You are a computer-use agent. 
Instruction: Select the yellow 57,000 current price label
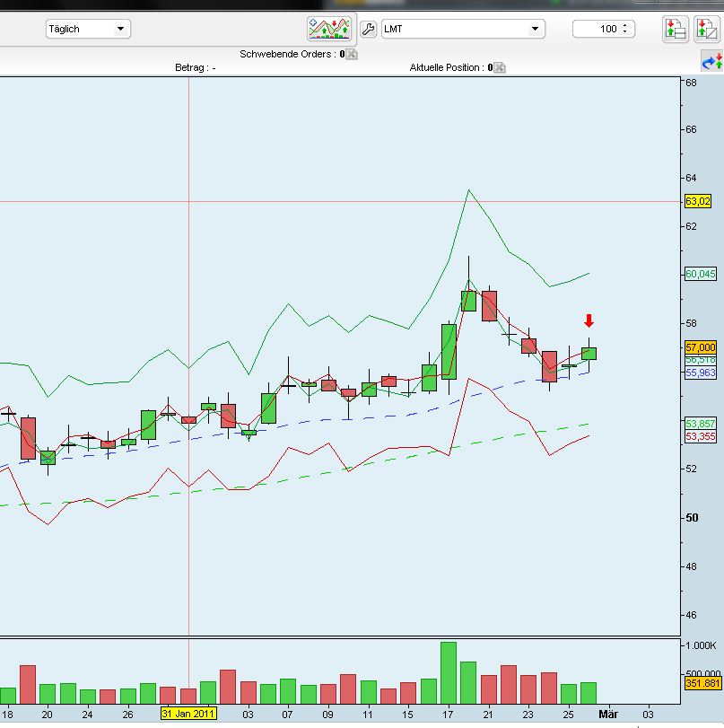tap(700, 347)
